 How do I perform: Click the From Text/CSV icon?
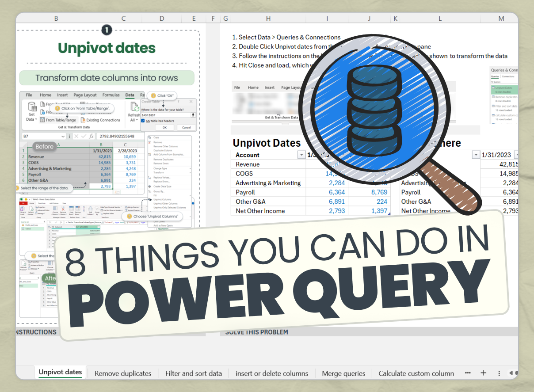click(x=43, y=103)
